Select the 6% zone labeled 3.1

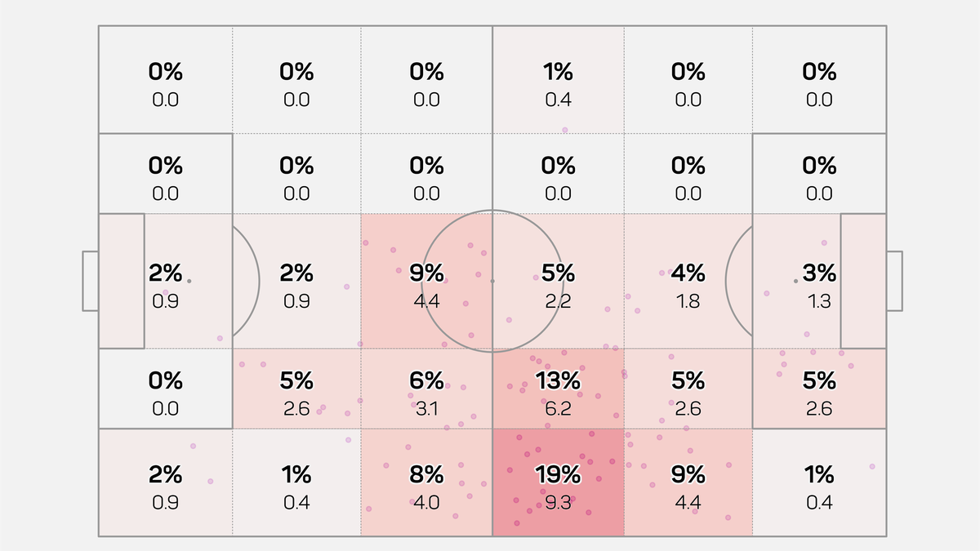click(426, 389)
